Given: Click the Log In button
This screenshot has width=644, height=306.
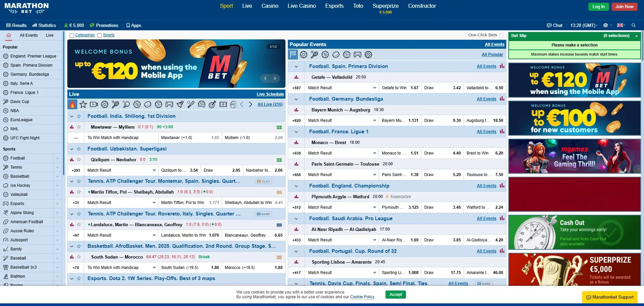Looking at the screenshot, I should coord(599,6).
